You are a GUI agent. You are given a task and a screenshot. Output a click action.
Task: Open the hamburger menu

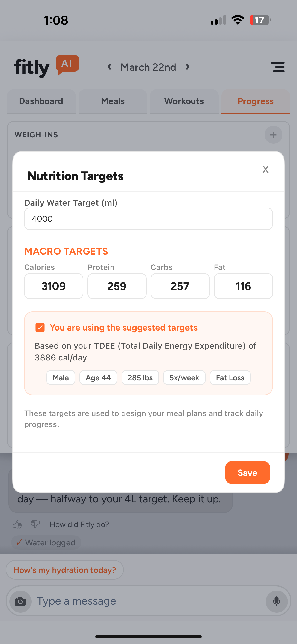coord(278,67)
